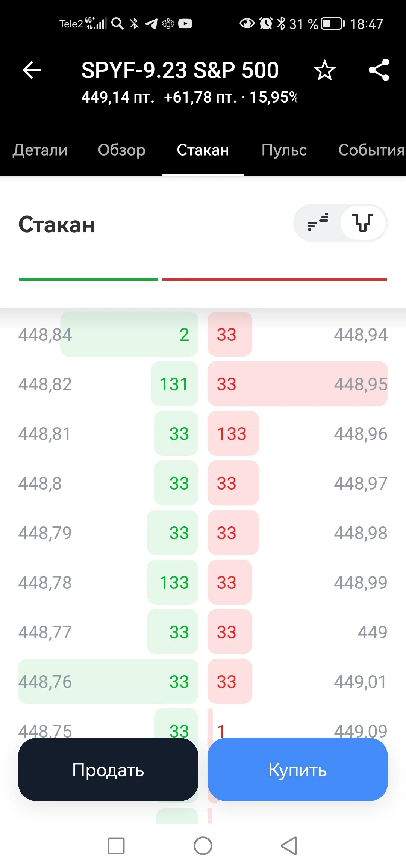Image resolution: width=406 pixels, height=868 pixels.
Task: Add SPYF-9.23 to favorites with star
Action: [324, 70]
